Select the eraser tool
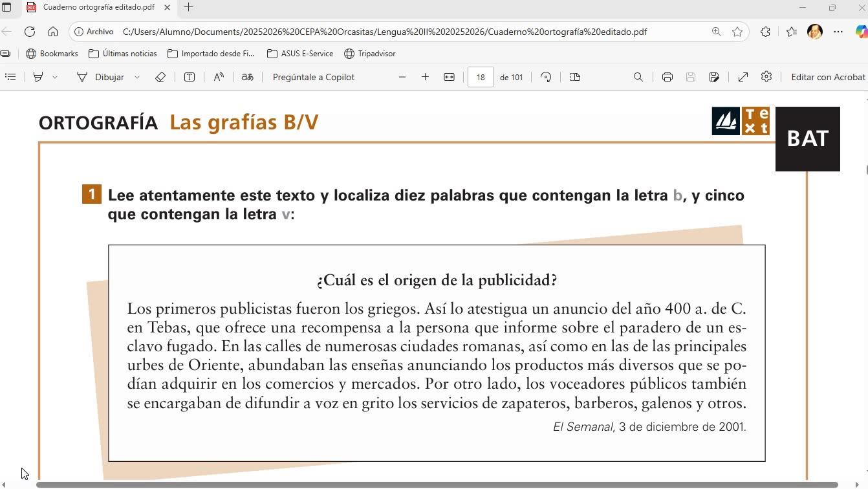 click(160, 77)
